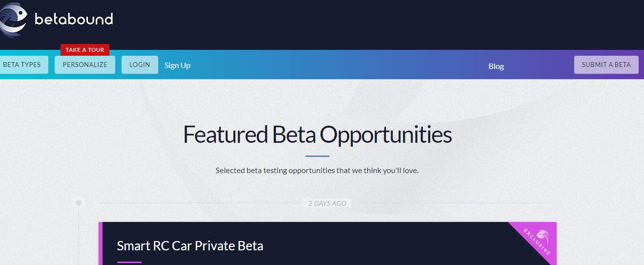Open the BETA TYPES menu
The width and height of the screenshot is (644, 265).
coord(22,65)
